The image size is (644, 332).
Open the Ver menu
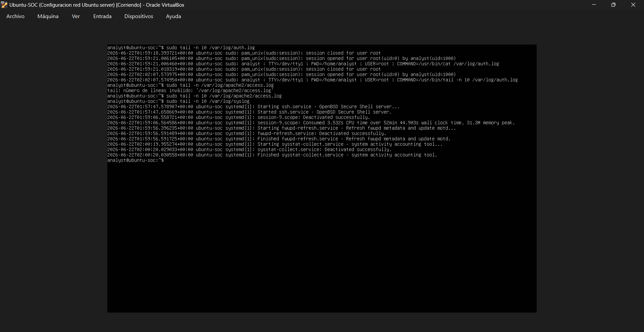(76, 16)
